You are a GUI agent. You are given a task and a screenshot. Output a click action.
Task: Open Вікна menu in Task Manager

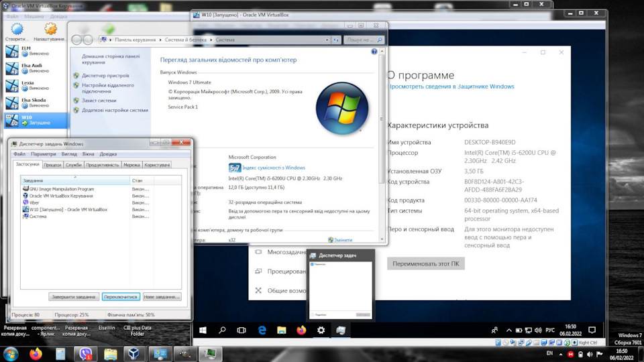(88, 154)
